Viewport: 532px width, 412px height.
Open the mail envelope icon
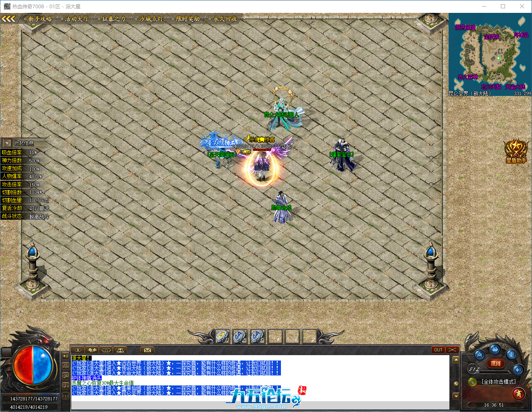tap(147, 350)
